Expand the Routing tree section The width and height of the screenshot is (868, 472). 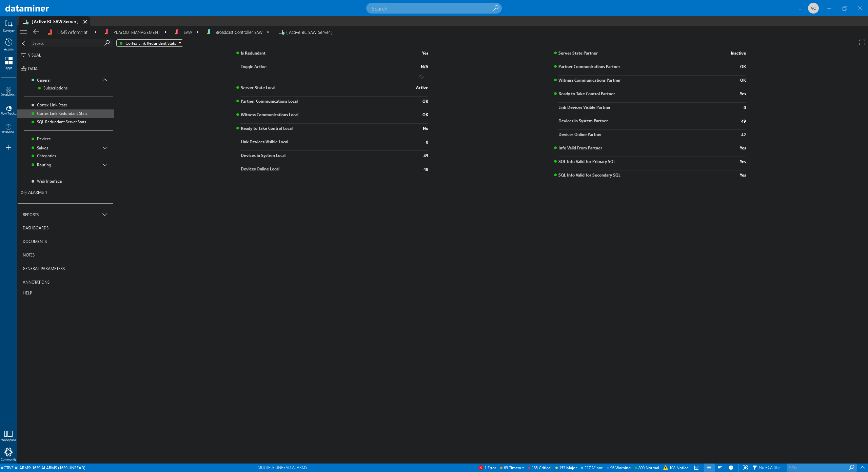(x=105, y=165)
